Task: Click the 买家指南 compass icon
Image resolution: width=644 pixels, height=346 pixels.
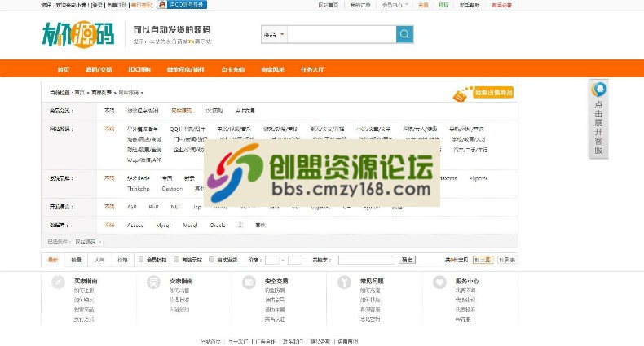Action: (x=59, y=282)
